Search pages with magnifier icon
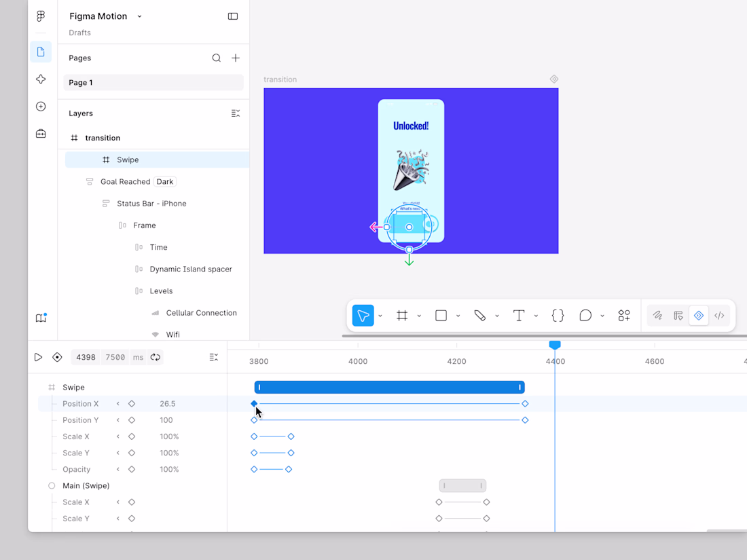747x560 pixels. point(216,58)
